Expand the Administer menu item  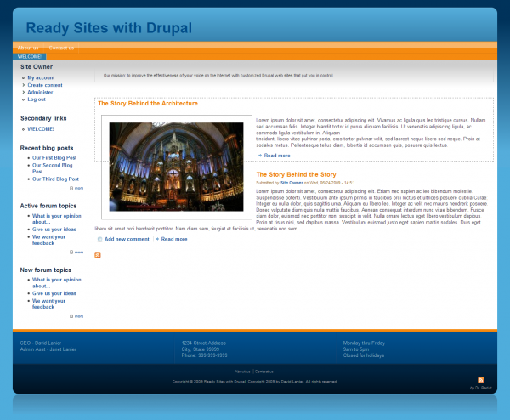[x=40, y=92]
